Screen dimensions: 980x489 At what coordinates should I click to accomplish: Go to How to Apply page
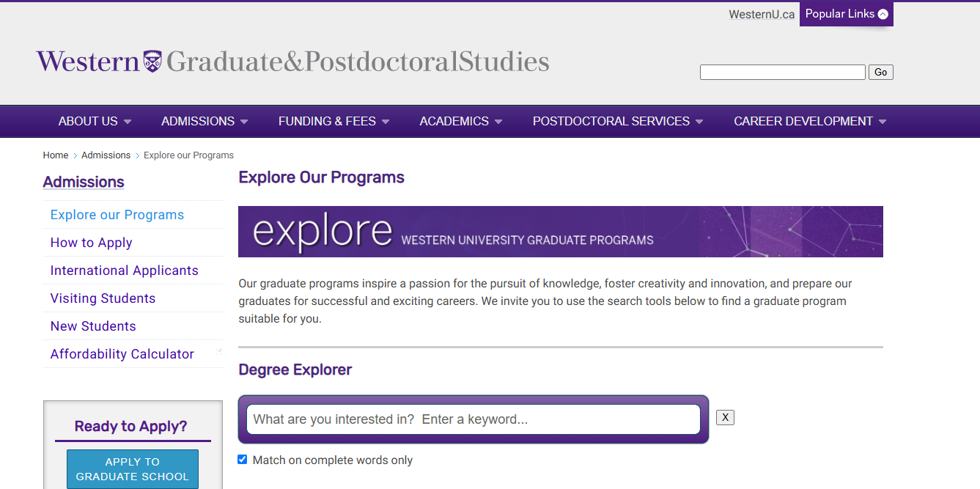point(92,243)
